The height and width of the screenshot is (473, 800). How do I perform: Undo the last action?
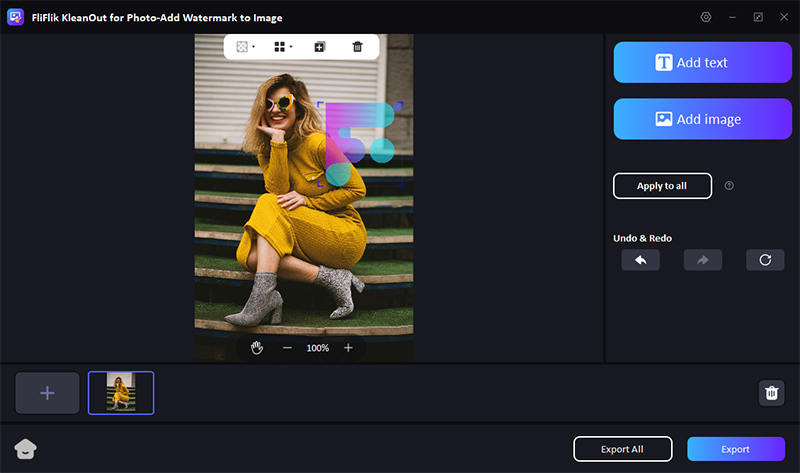pyautogui.click(x=640, y=260)
